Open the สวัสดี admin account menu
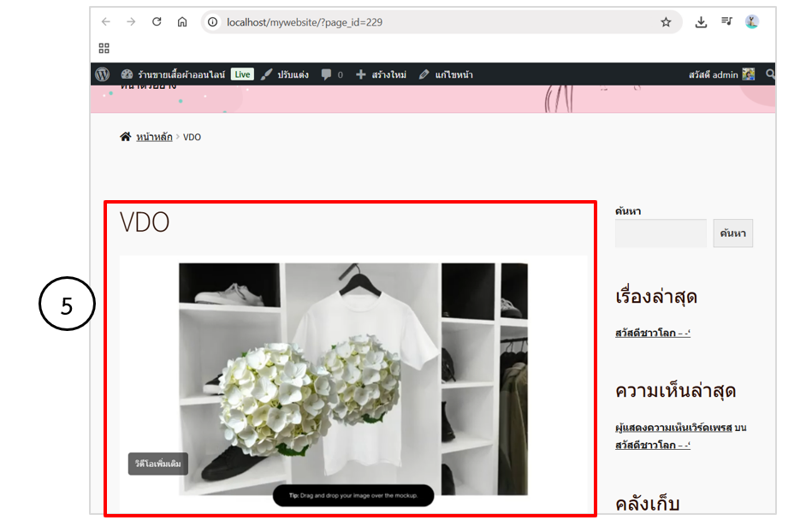 tap(720, 74)
